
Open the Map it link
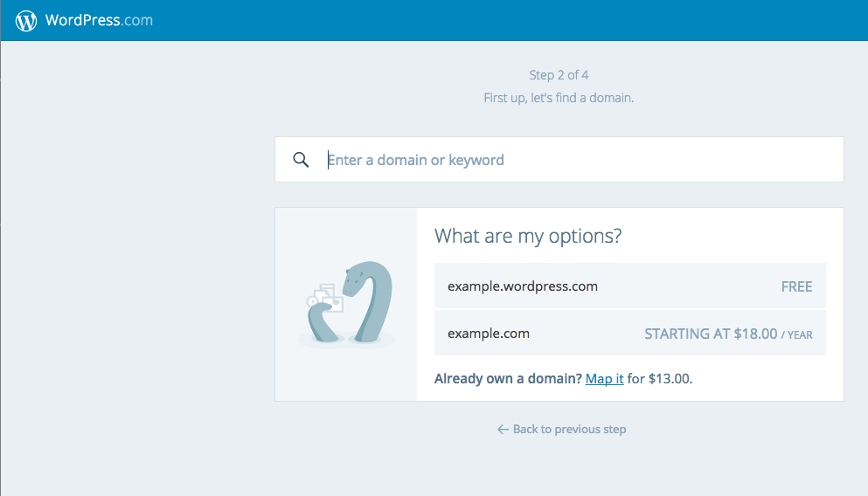pos(605,379)
